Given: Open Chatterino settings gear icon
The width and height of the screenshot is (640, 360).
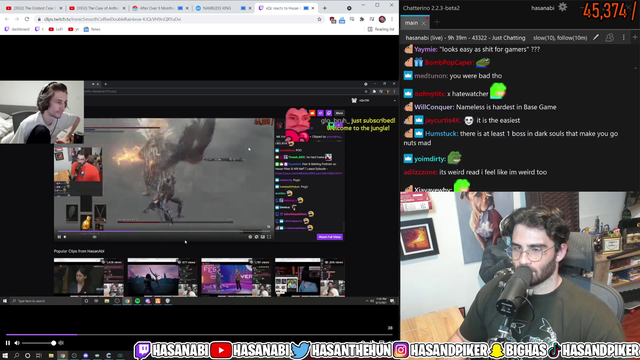Looking at the screenshot, I should 562,7.
